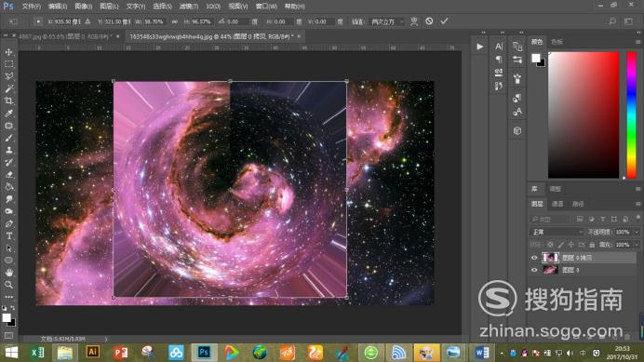Select the Horizontal Type tool
The width and height of the screenshot is (644, 362).
[8, 235]
